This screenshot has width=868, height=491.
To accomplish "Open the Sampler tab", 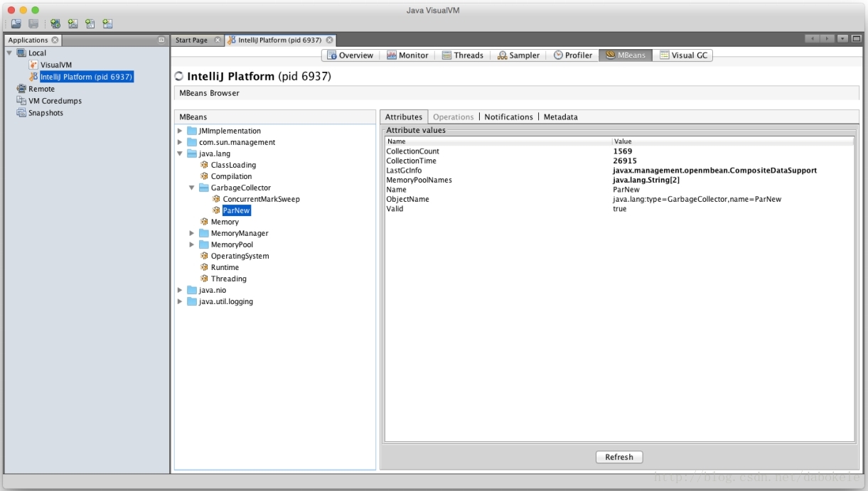I will [518, 55].
